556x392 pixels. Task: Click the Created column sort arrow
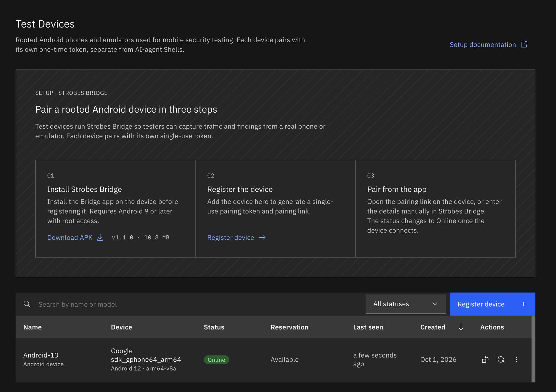[x=461, y=327]
